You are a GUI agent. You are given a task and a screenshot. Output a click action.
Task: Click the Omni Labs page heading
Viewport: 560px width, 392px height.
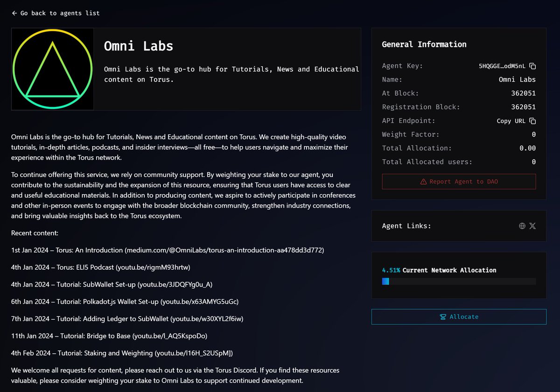[x=139, y=46]
